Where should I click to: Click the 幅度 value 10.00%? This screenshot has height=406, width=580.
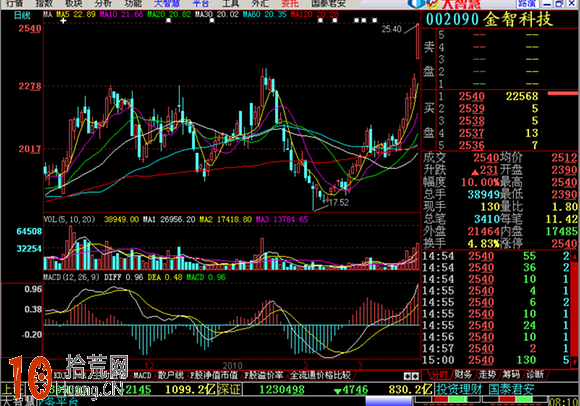pos(480,182)
